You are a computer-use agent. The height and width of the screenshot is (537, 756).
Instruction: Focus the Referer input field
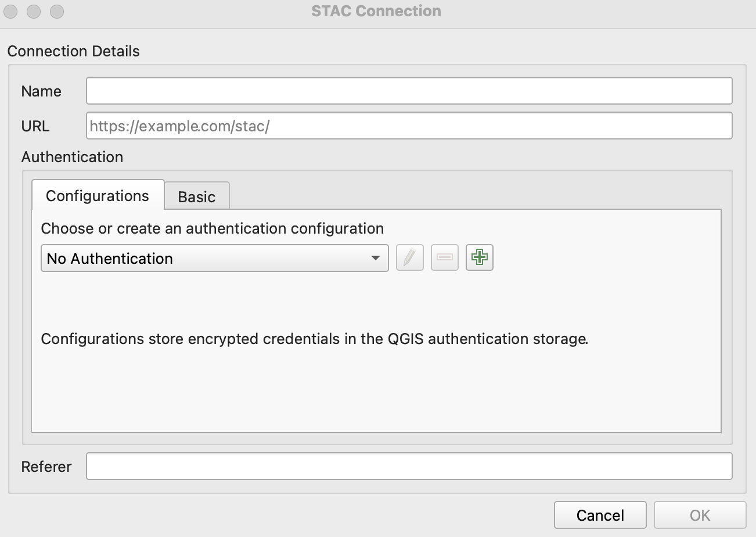tap(409, 466)
